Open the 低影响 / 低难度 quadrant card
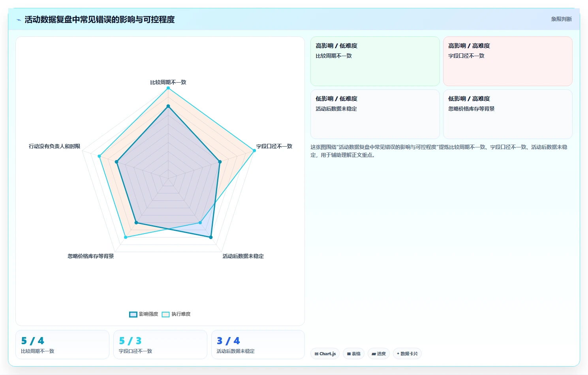 point(375,114)
